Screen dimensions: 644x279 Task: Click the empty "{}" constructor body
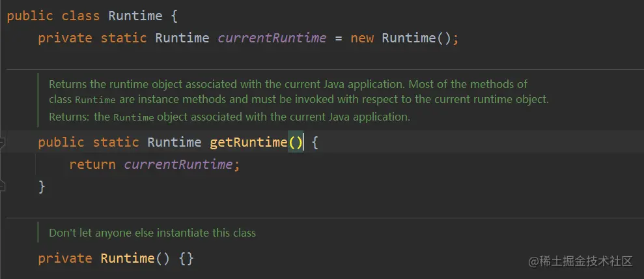pos(186,258)
